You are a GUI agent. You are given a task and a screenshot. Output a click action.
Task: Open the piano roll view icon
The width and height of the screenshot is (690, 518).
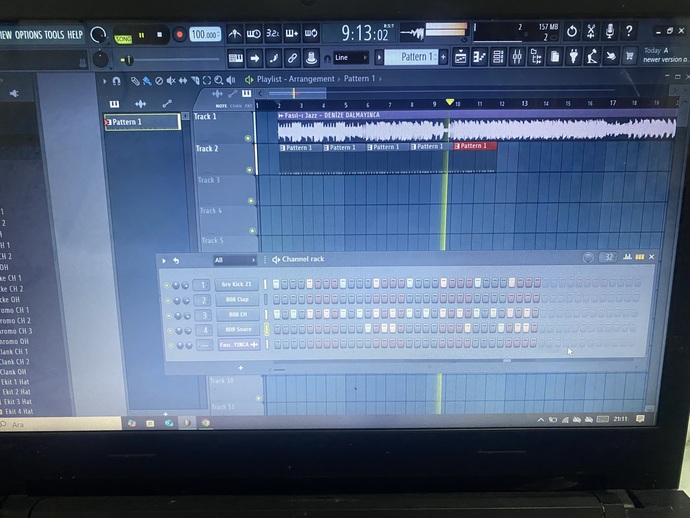point(479,57)
